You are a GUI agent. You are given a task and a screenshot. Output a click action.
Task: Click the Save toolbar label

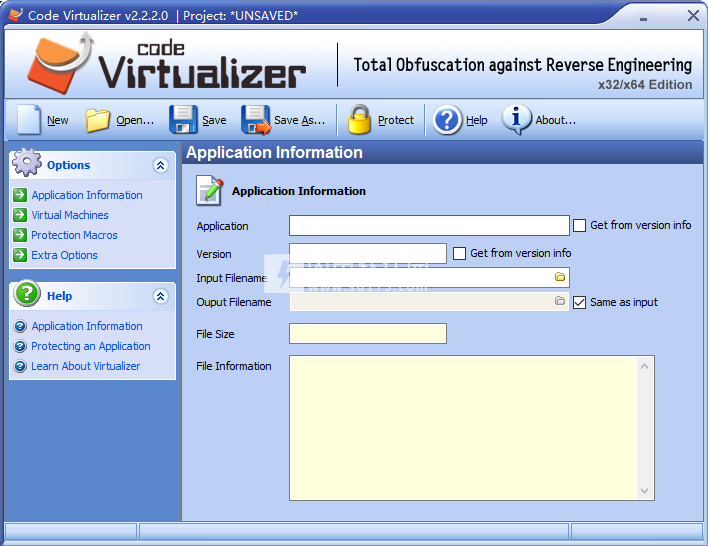pyautogui.click(x=214, y=121)
